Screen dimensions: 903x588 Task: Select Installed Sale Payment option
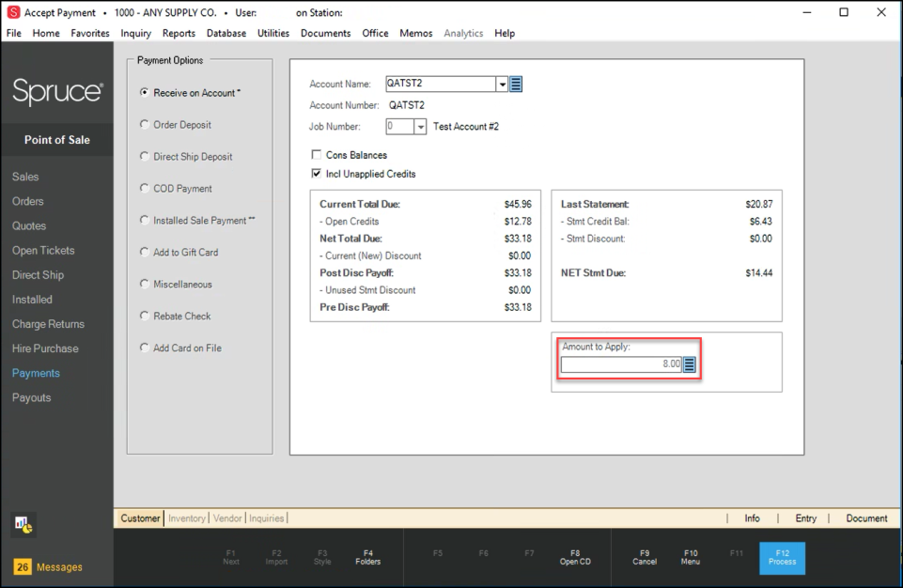click(197, 221)
